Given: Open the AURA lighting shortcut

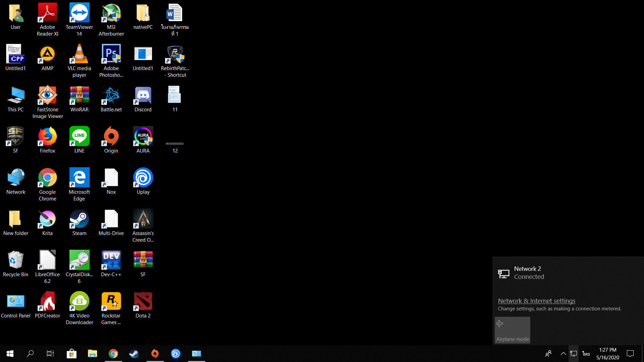Looking at the screenshot, I should click(x=143, y=140).
